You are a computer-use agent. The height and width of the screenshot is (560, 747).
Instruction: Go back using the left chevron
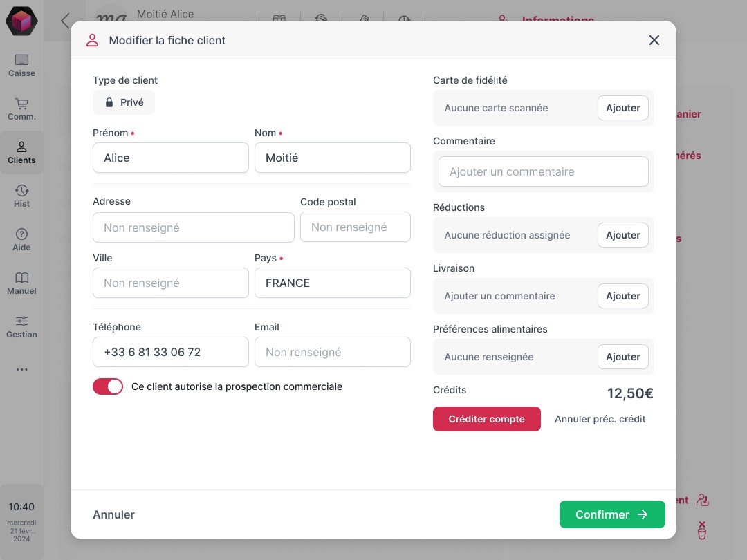[x=65, y=21]
